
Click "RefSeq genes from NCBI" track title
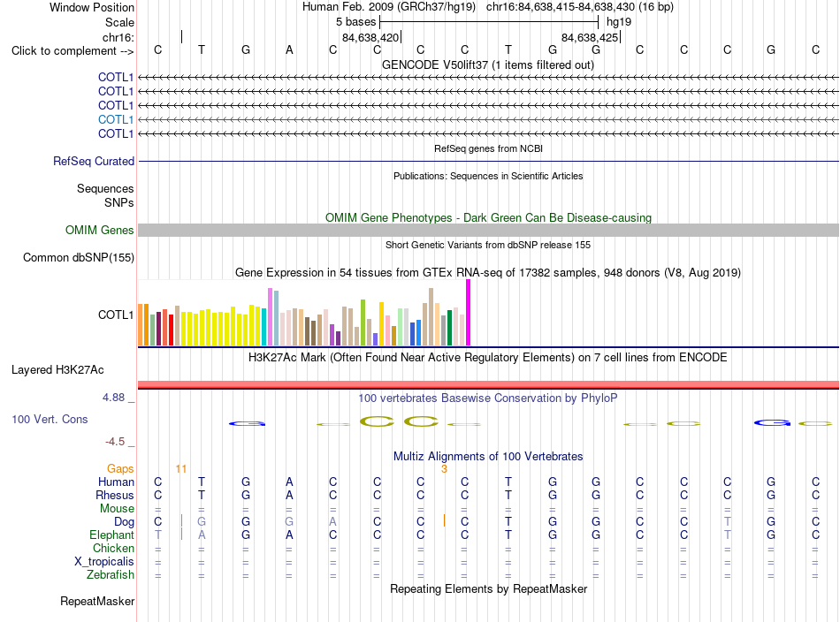[488, 148]
